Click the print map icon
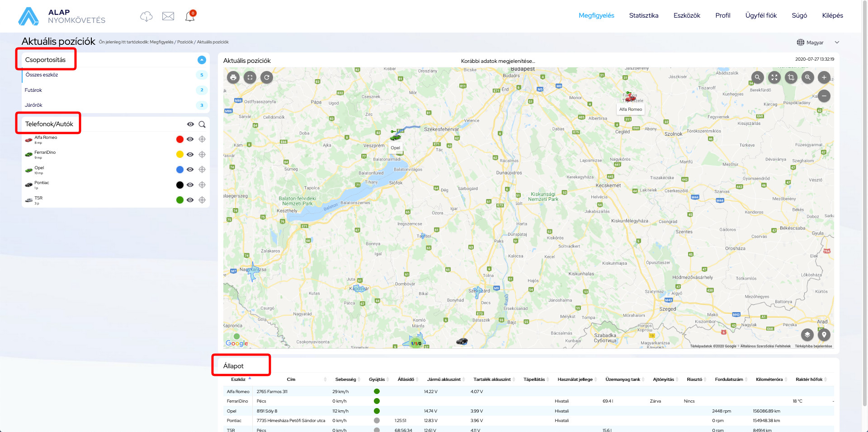The height and width of the screenshot is (432, 868). [233, 77]
